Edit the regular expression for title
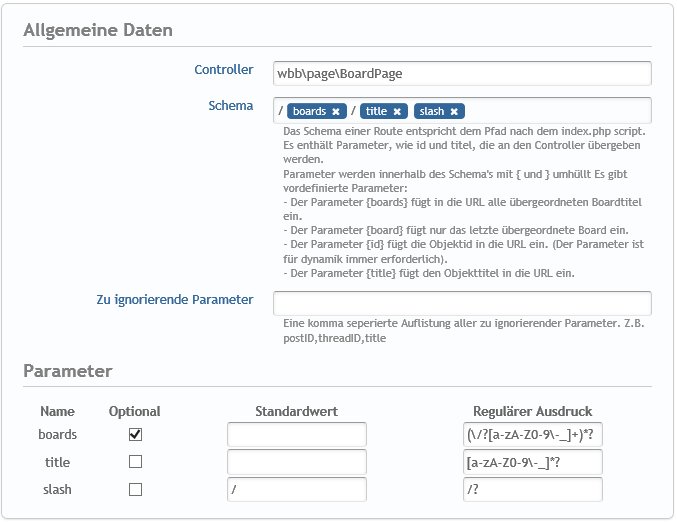The height and width of the screenshot is (522, 677). point(533,462)
